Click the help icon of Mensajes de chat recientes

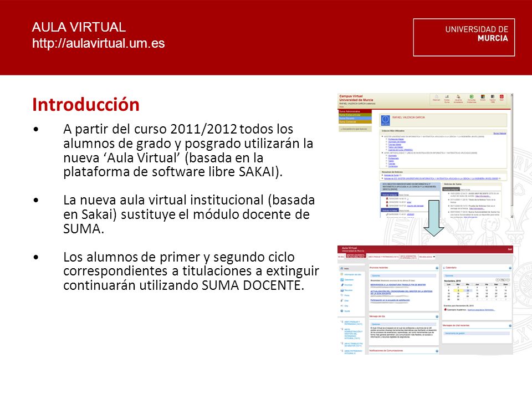pyautogui.click(x=510, y=326)
